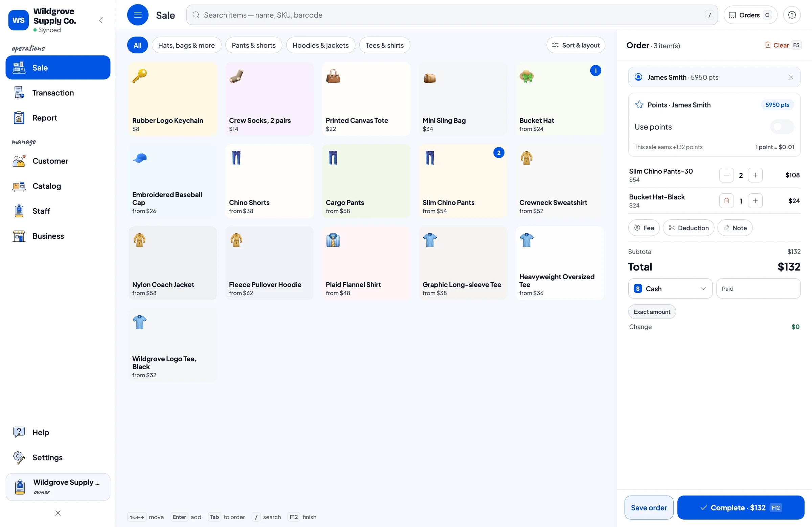Open the Report section
This screenshot has height=527, width=812.
pos(58,118)
